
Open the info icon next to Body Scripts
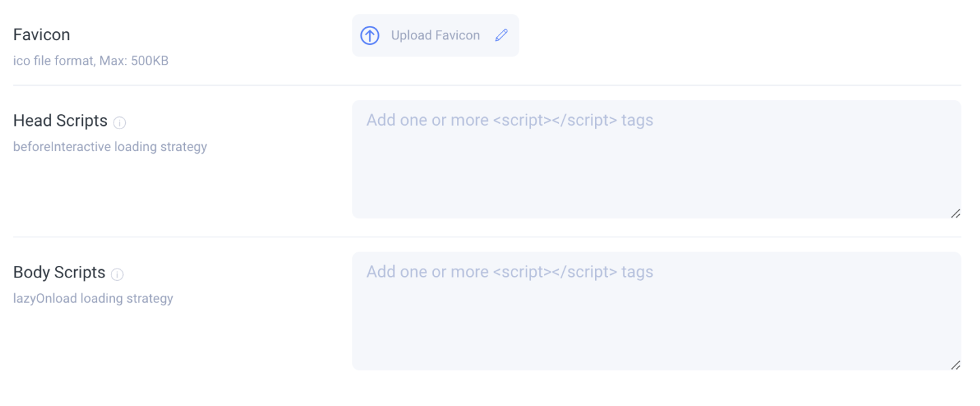[x=118, y=275]
